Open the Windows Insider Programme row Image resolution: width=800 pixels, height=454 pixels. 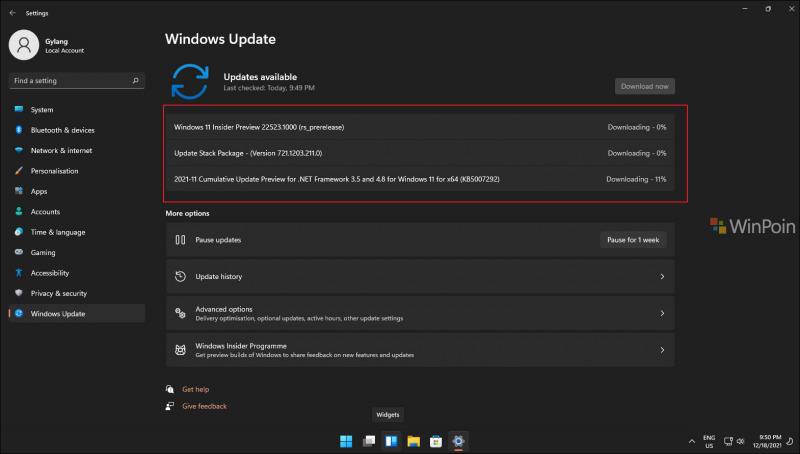coord(419,350)
